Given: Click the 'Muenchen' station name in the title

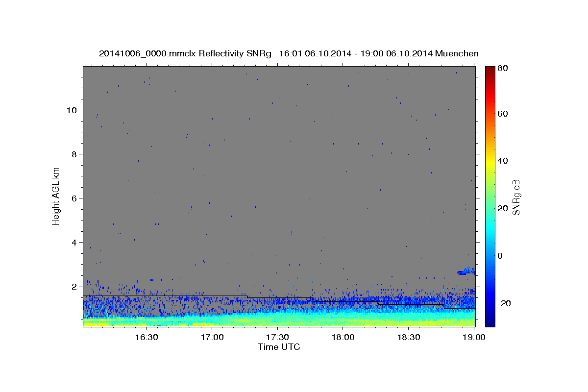Looking at the screenshot, I should click(x=457, y=53).
